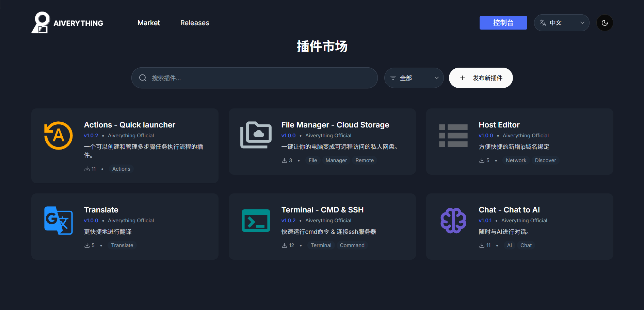
Task: Click the filter funnel icon
Action: tap(393, 78)
